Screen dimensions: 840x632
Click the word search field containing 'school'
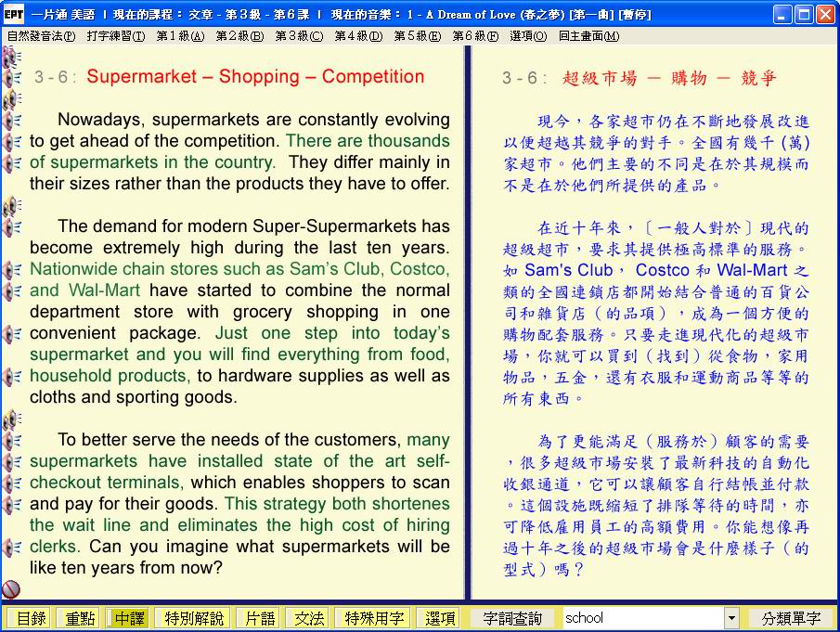point(642,618)
